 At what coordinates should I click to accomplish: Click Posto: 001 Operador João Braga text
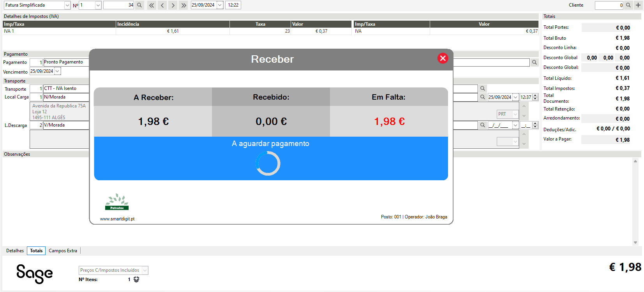(x=414, y=217)
